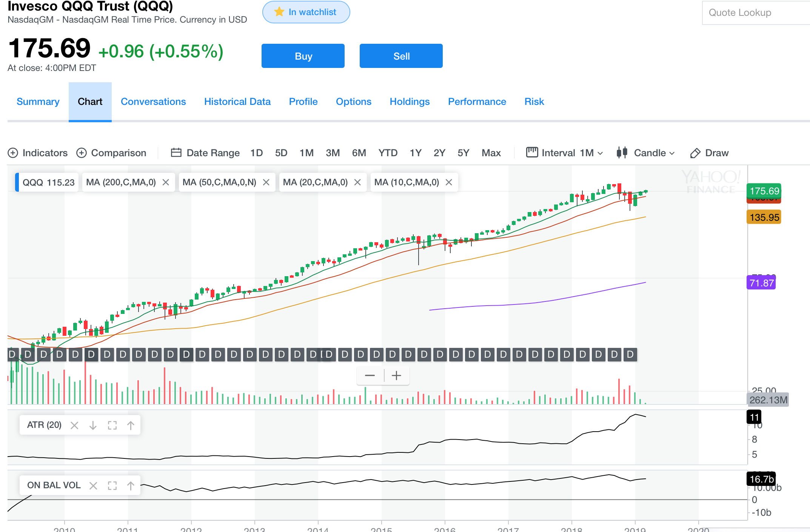
Task: Click the MA (20,C,MA,0) indicator label
Action: [315, 182]
